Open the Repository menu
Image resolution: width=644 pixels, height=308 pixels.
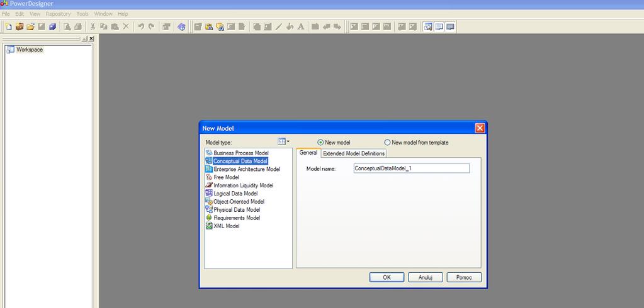[59, 14]
